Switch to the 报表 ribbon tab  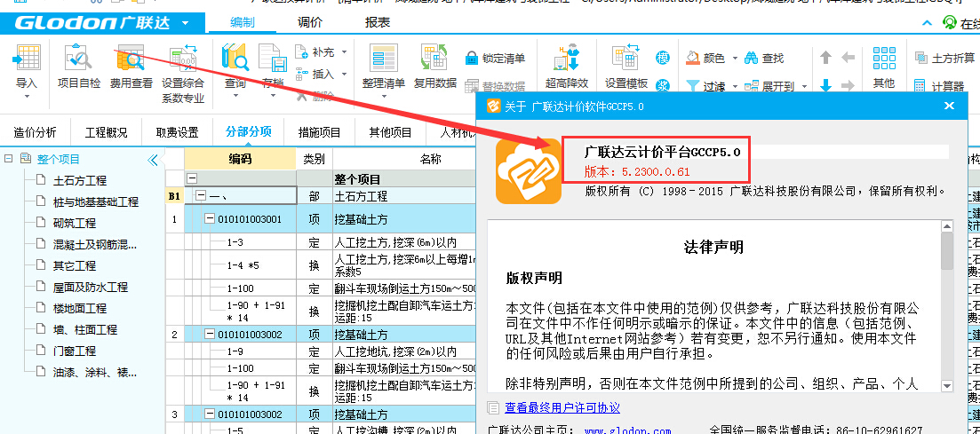pyautogui.click(x=378, y=22)
